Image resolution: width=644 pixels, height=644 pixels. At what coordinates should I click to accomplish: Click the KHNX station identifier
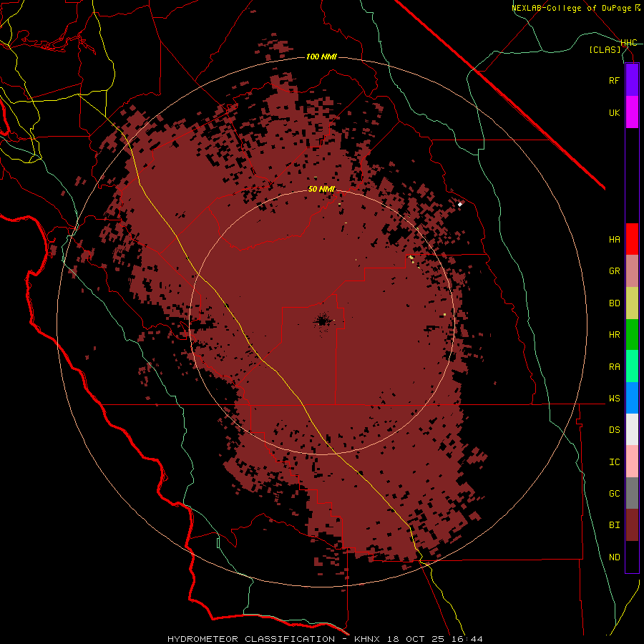coord(368,639)
